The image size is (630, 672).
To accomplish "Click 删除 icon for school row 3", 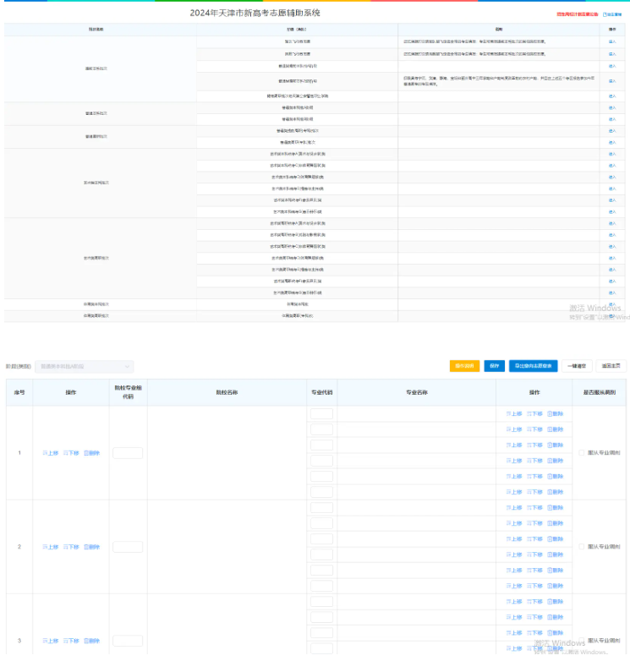I will 91,641.
